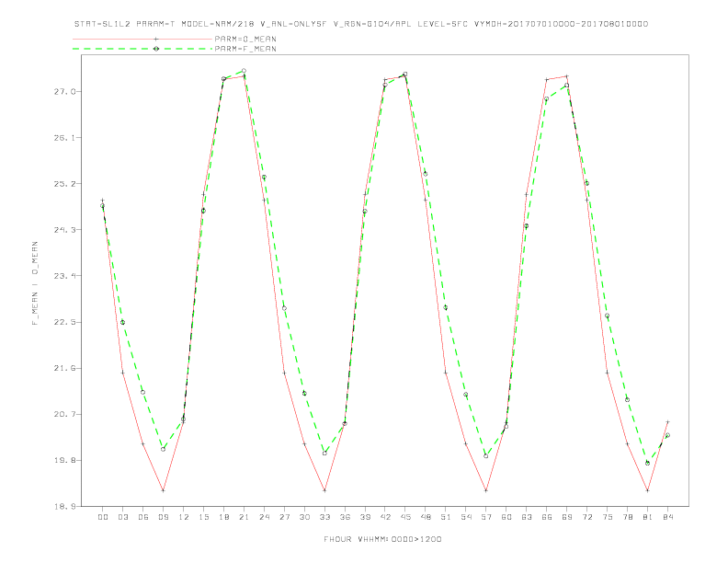Click the x-axis hour label 21
Viewport: 728px width, 563px height.
tap(244, 517)
